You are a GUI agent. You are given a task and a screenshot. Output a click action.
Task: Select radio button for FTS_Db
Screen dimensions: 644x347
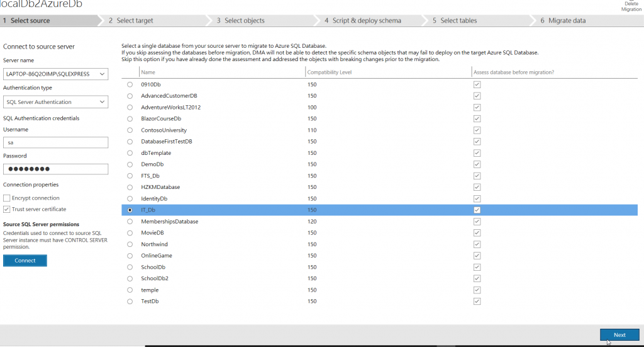click(130, 176)
